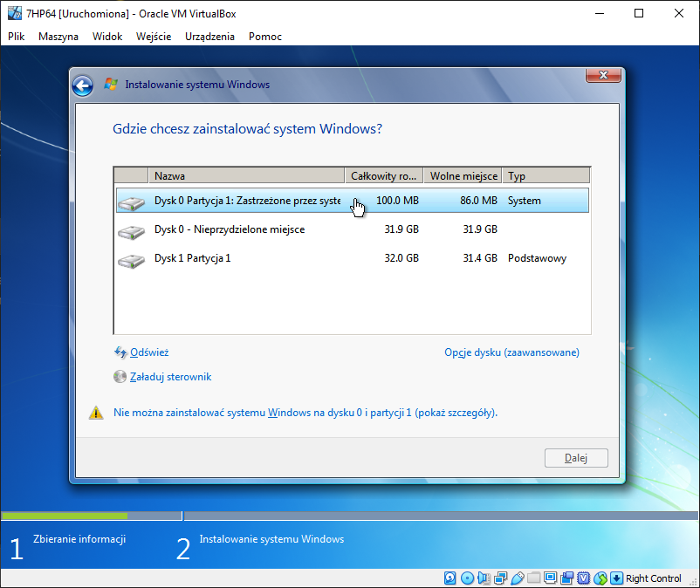Click the Odśwież link
700x588 pixels.
149,352
